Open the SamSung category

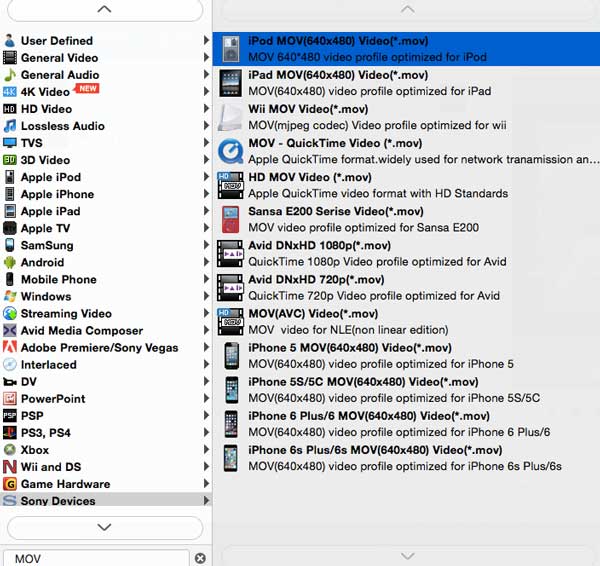(106, 245)
